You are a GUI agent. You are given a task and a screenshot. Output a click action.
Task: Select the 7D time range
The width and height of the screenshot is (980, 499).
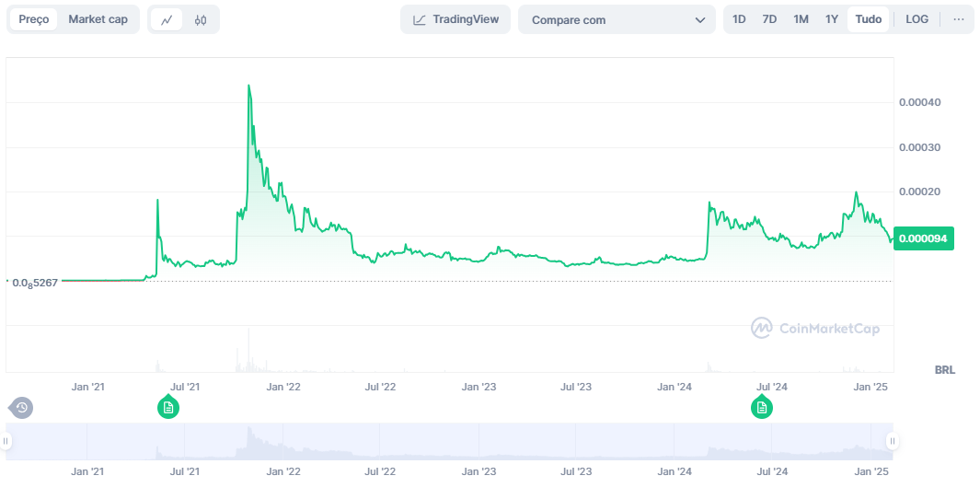coord(769,19)
